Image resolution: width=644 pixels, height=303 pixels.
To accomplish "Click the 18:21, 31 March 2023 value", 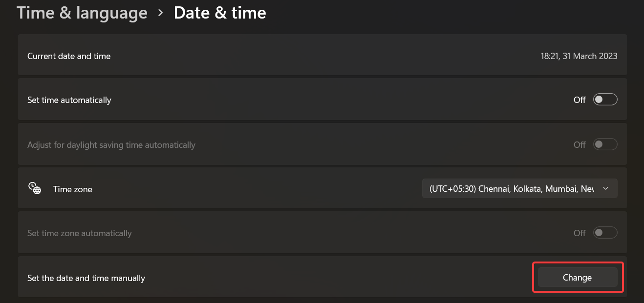I will 579,56.
